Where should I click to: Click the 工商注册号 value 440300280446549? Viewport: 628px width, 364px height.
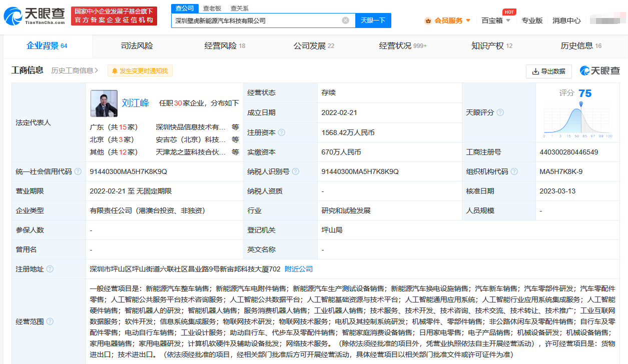coord(569,152)
